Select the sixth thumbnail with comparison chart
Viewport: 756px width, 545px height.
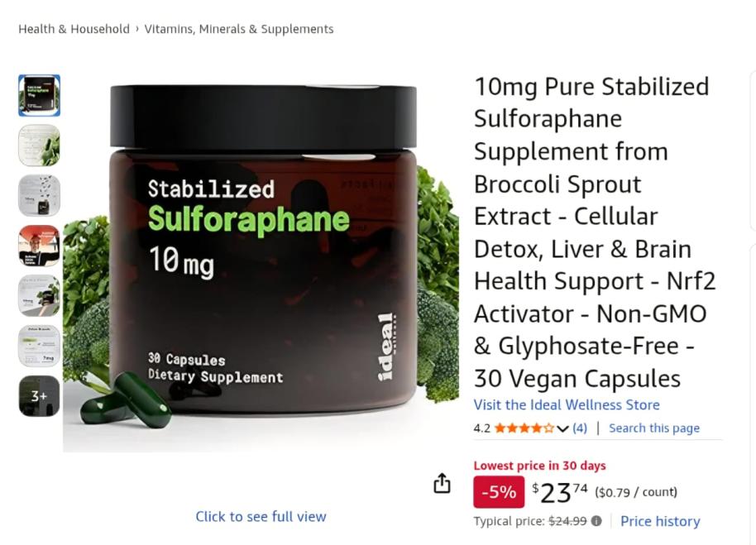click(40, 346)
